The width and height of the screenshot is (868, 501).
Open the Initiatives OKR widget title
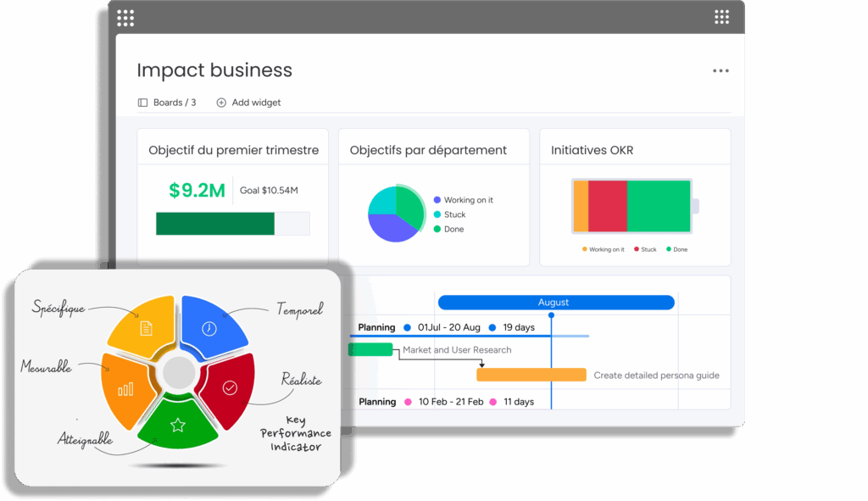click(x=592, y=150)
